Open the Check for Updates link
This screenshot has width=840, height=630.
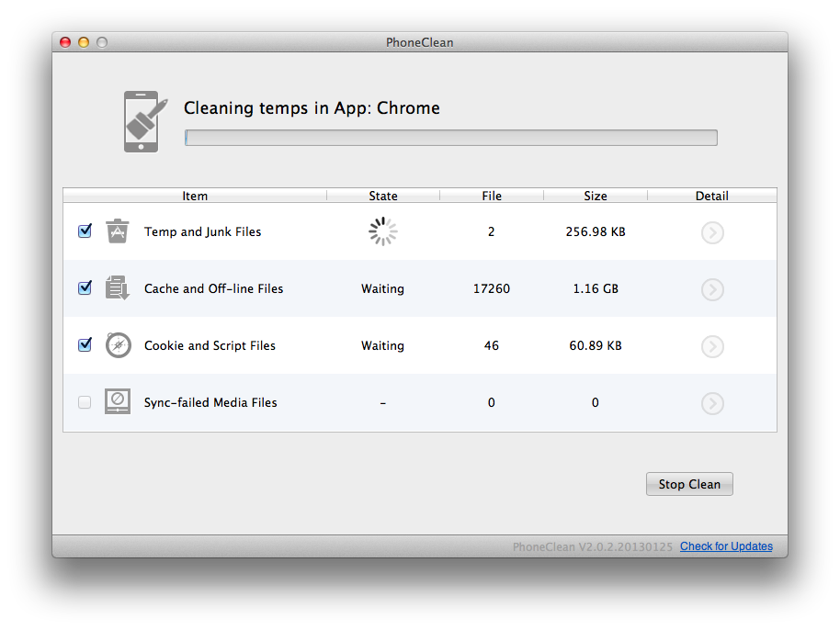[x=726, y=546]
